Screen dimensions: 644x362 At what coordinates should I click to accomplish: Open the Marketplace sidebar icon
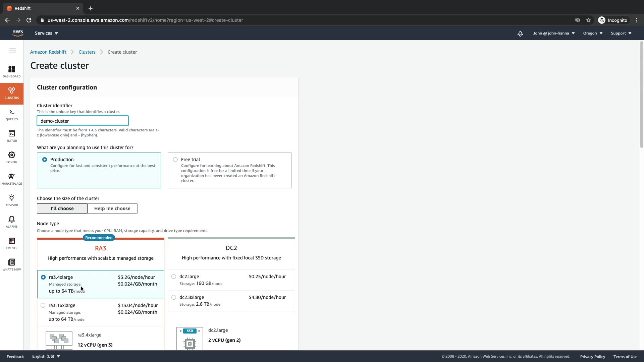tap(12, 179)
